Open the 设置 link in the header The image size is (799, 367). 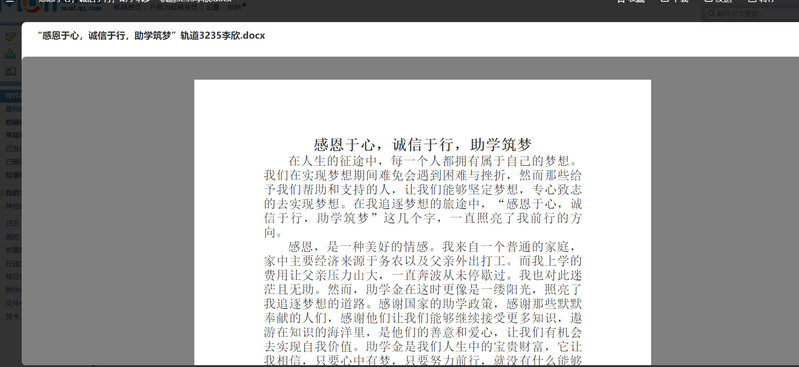(x=212, y=8)
